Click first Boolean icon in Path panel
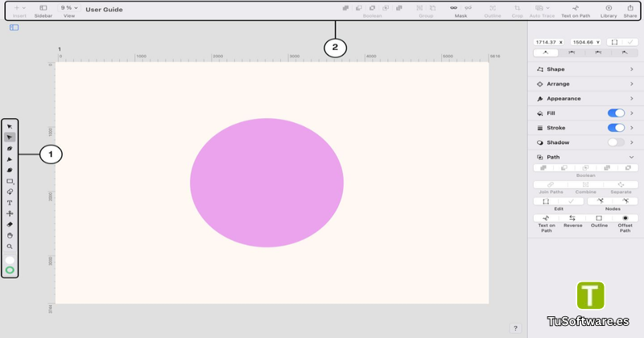The image size is (644, 338). (543, 168)
